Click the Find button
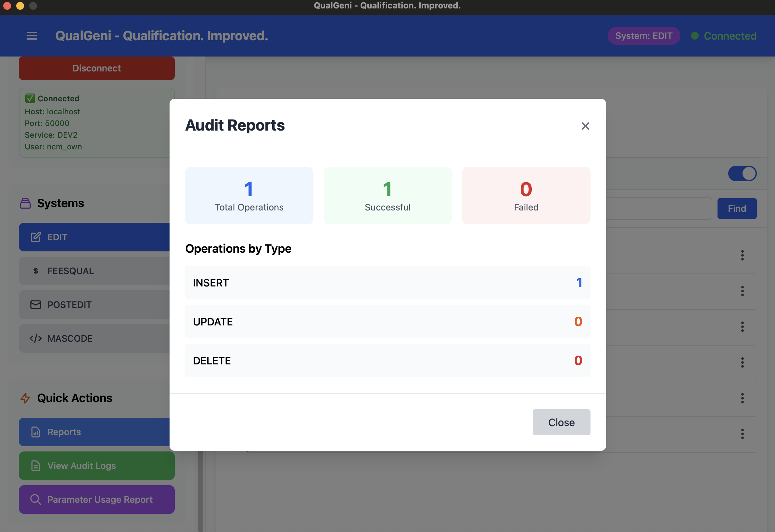The image size is (775, 532). click(737, 208)
